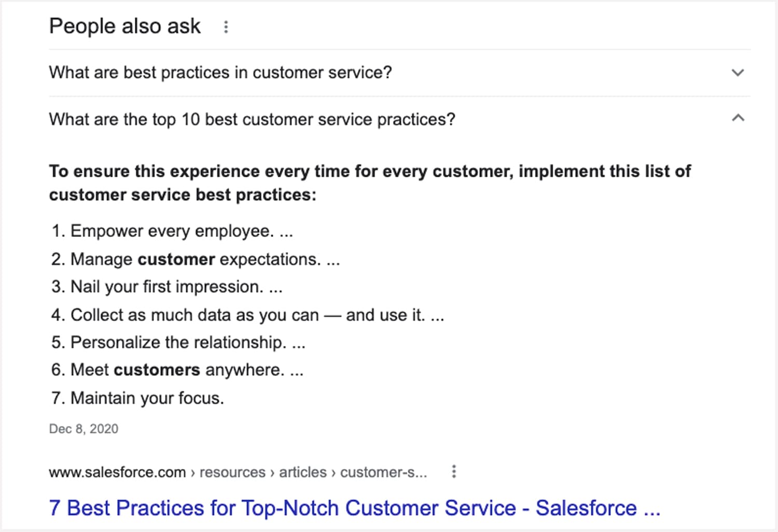Screen dimensions: 778x532
Task: Click the People also ask heading
Action: pos(124,26)
